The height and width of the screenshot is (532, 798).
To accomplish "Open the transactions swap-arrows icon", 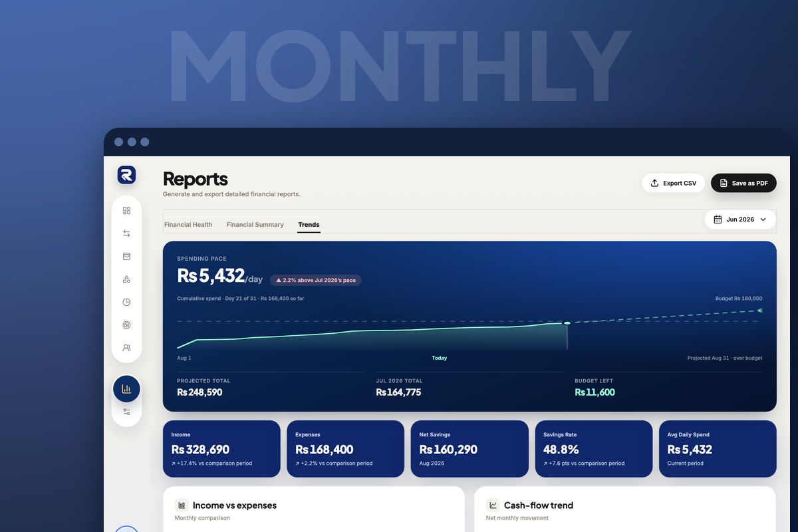I will (126, 233).
